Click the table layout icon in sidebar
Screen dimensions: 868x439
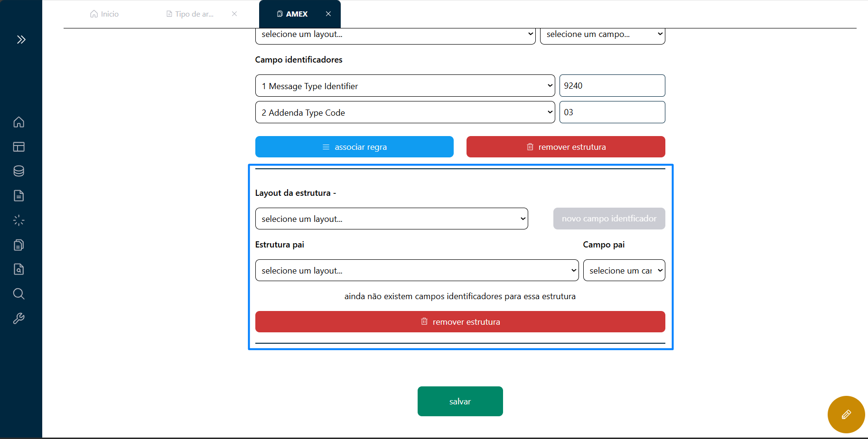19,147
